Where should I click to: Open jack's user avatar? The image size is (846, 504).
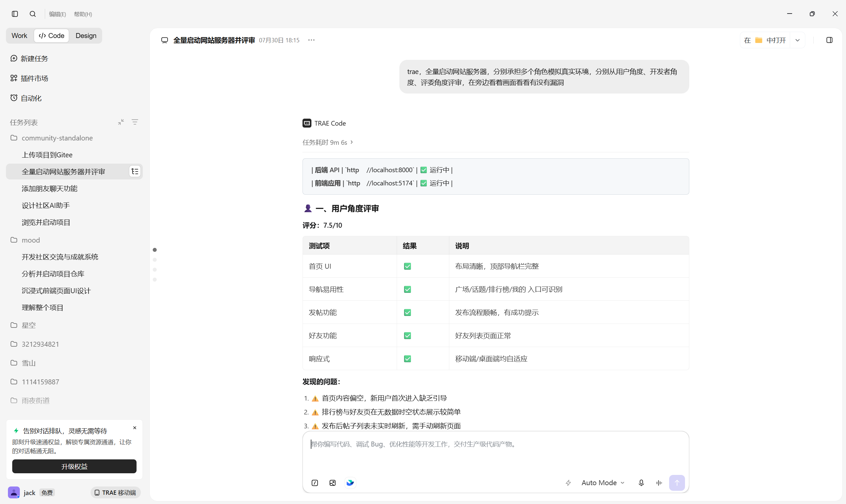(x=14, y=493)
